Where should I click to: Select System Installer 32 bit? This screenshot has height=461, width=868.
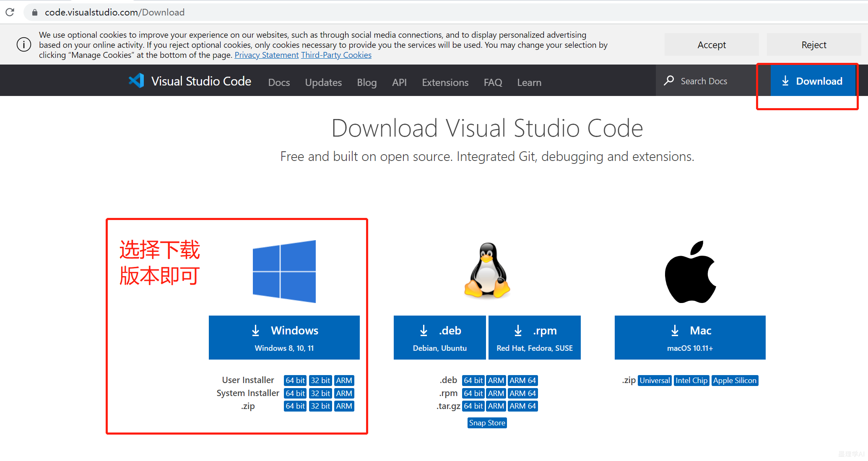point(320,394)
